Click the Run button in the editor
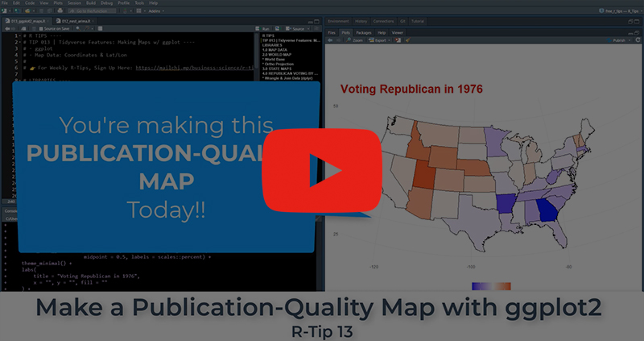Image resolution: width=644 pixels, height=341 pixels. coord(263,29)
